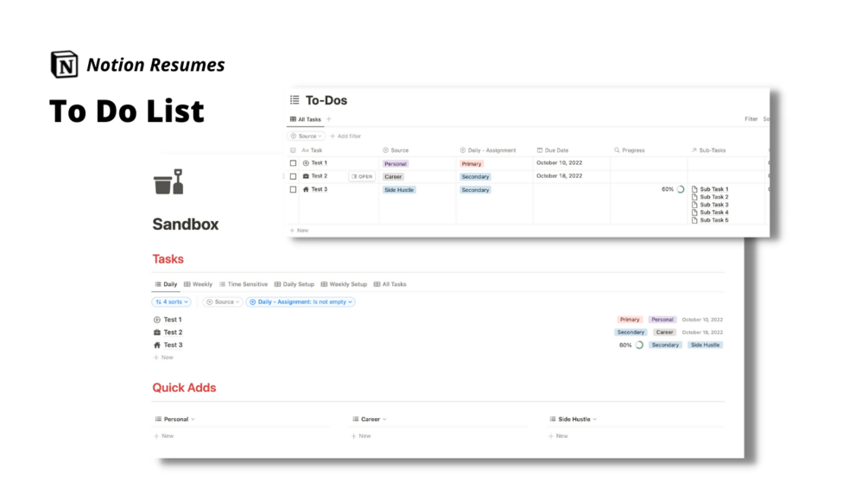This screenshot has height=488, width=868.
Task: Click Sub Task 4 page icon
Action: [x=694, y=212]
